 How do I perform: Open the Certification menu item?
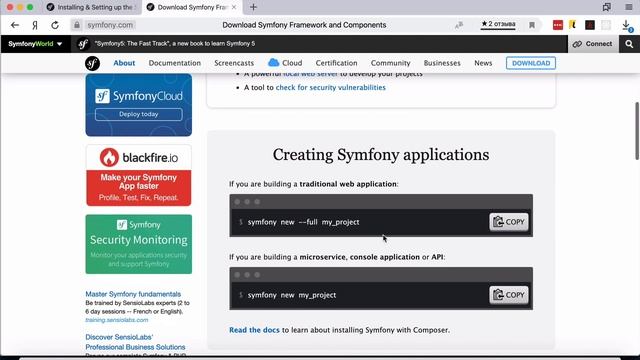click(336, 63)
